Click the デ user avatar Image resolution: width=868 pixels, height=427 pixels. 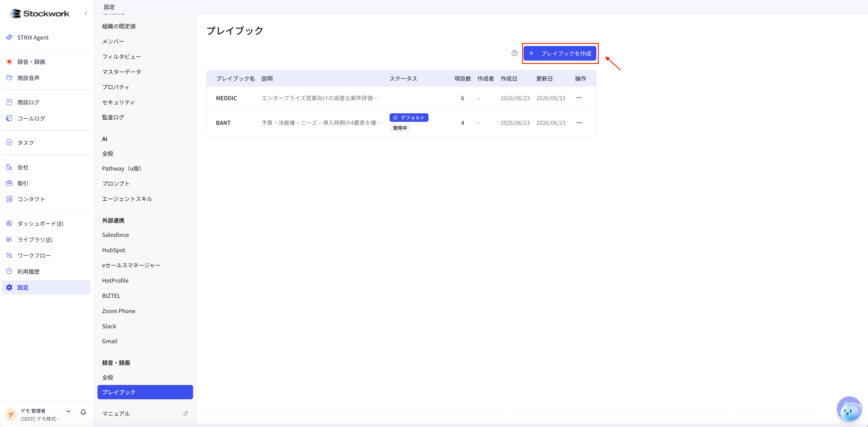click(x=11, y=415)
